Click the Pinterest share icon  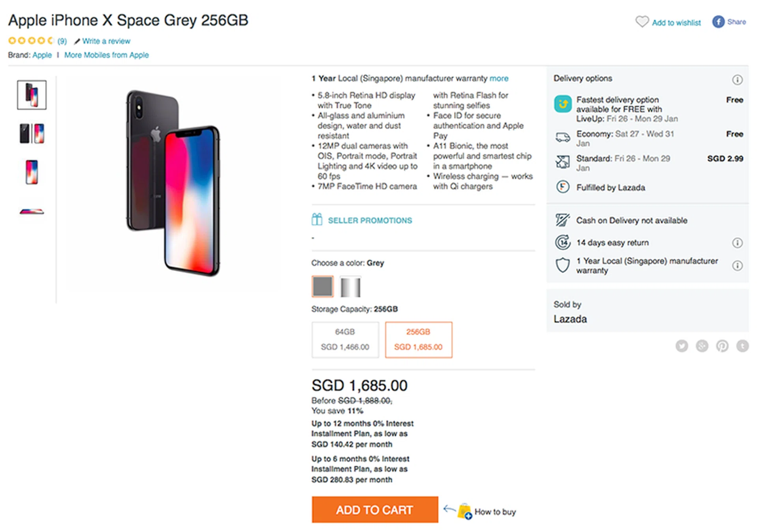coord(722,346)
